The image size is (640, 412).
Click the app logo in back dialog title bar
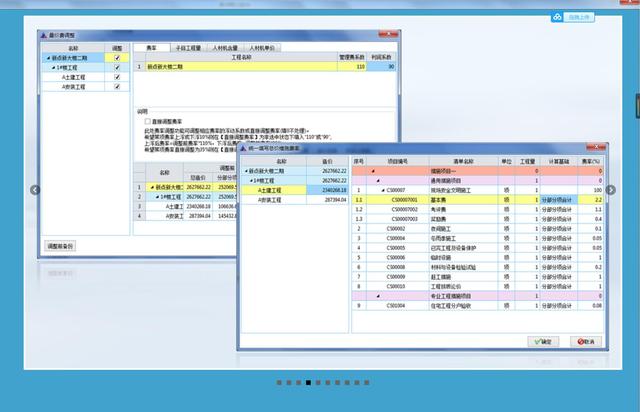coord(44,36)
